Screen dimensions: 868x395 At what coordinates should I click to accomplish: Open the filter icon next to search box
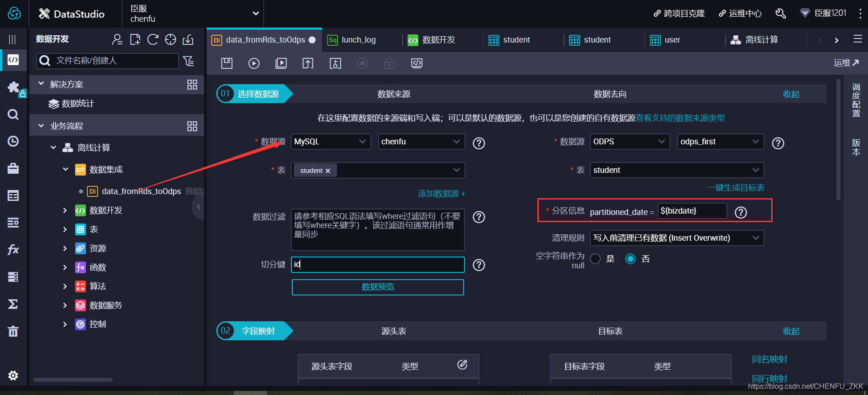189,61
